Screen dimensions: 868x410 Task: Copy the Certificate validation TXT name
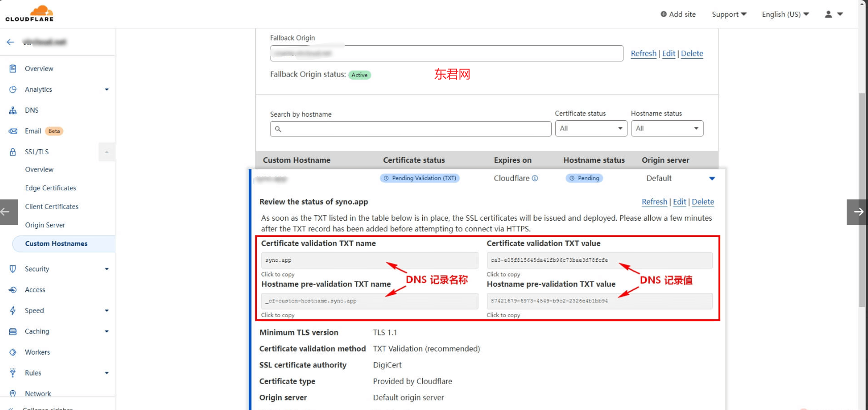370,260
